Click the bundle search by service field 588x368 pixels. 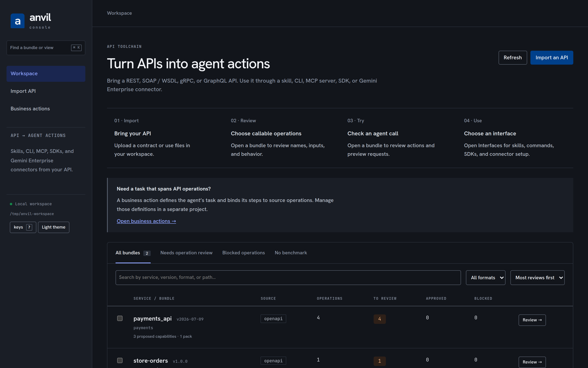click(x=288, y=277)
